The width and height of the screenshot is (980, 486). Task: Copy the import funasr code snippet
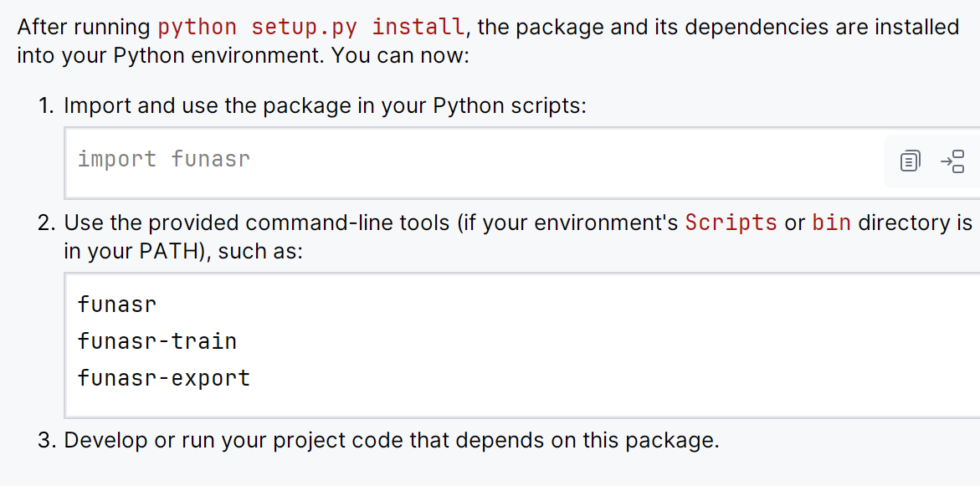[910, 161]
